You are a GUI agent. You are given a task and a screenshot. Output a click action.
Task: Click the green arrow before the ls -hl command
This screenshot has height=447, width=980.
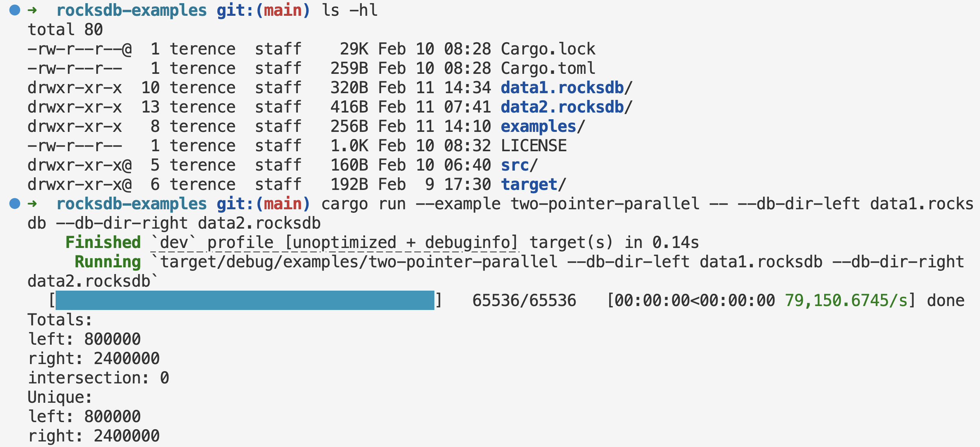point(32,10)
